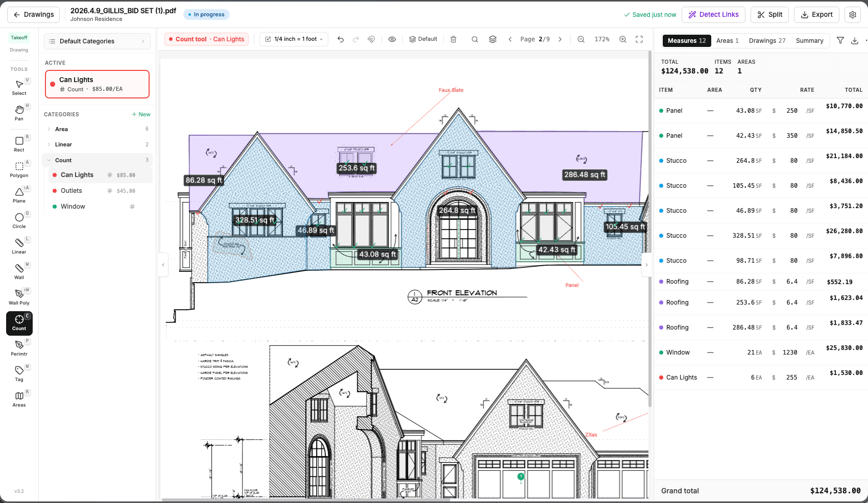Create a New category
The width and height of the screenshot is (868, 503).
click(x=141, y=114)
